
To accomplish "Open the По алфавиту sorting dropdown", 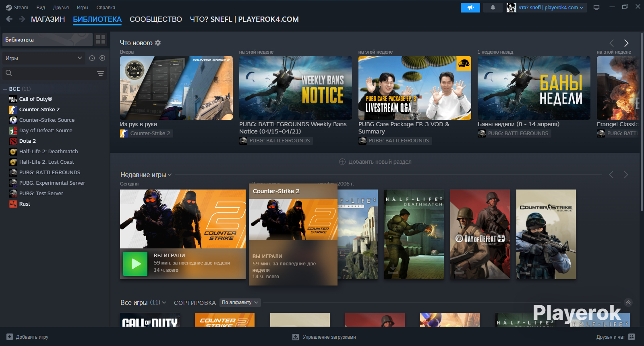I will pos(240,302).
